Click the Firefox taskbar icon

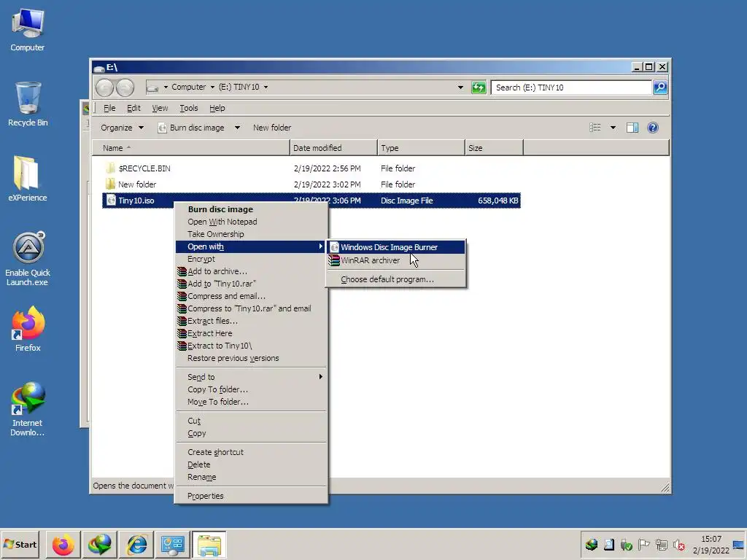tap(63, 544)
